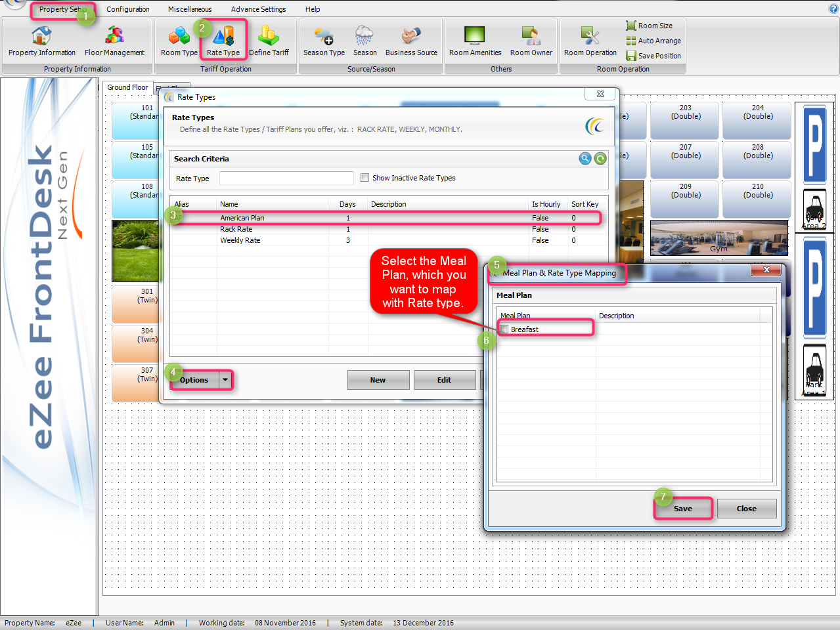
Task: Open the Help menu
Action: [313, 9]
